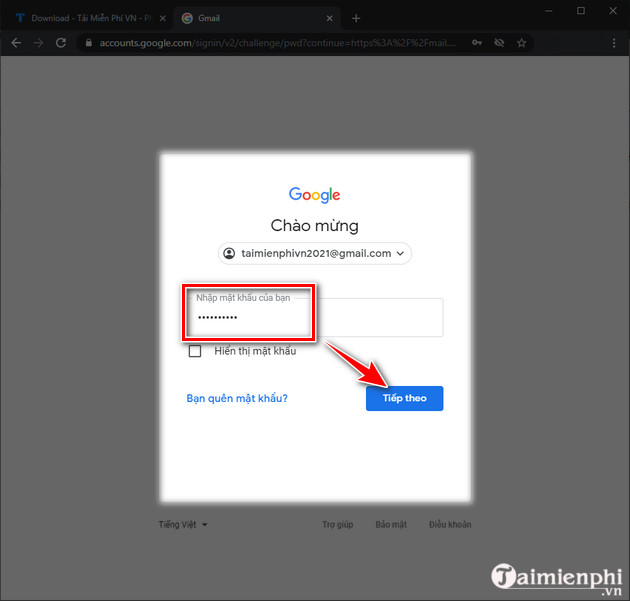The height and width of the screenshot is (601, 630).
Task: Click the Bạn quên mật khẩu? link
Action: pos(237,398)
